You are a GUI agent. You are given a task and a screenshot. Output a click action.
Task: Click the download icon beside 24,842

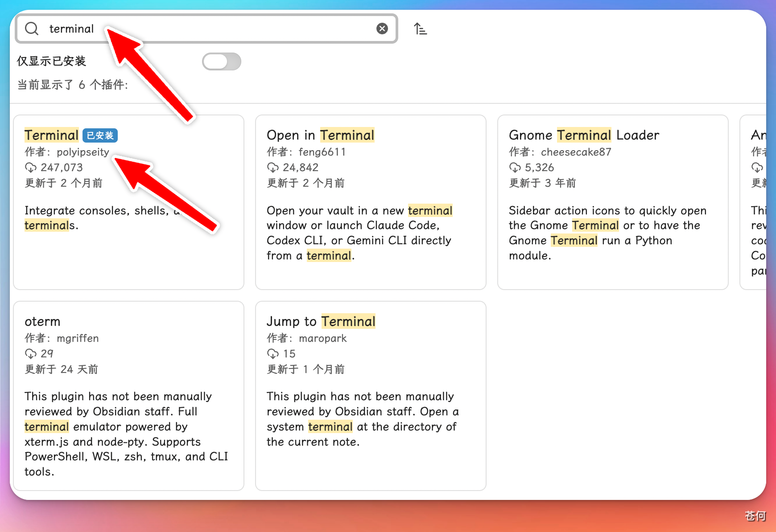pos(273,168)
